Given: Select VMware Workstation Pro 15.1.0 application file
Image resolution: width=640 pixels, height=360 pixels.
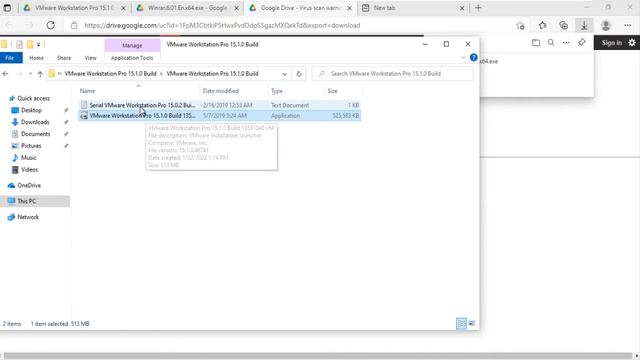Looking at the screenshot, I should tap(220, 116).
